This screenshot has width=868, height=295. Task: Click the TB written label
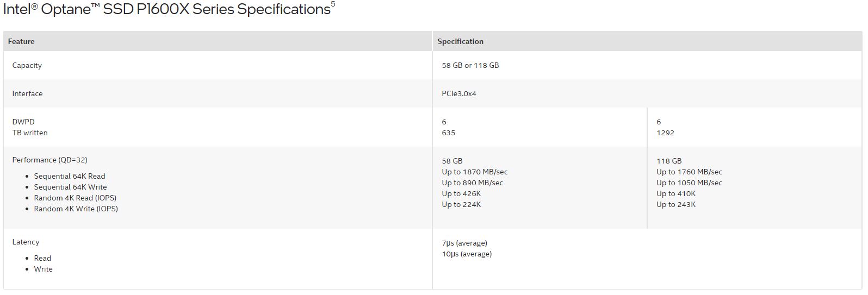[x=30, y=133]
